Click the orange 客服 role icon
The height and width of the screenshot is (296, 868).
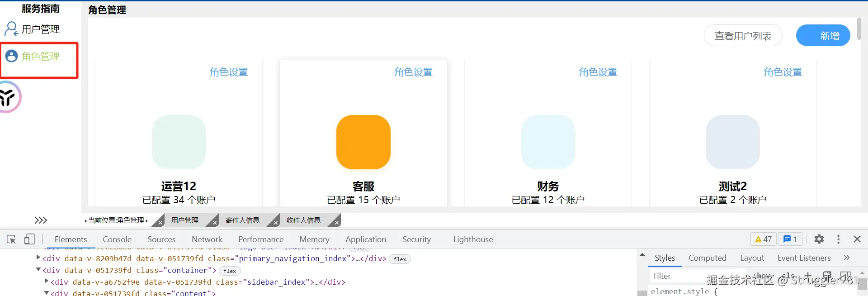pyautogui.click(x=363, y=142)
